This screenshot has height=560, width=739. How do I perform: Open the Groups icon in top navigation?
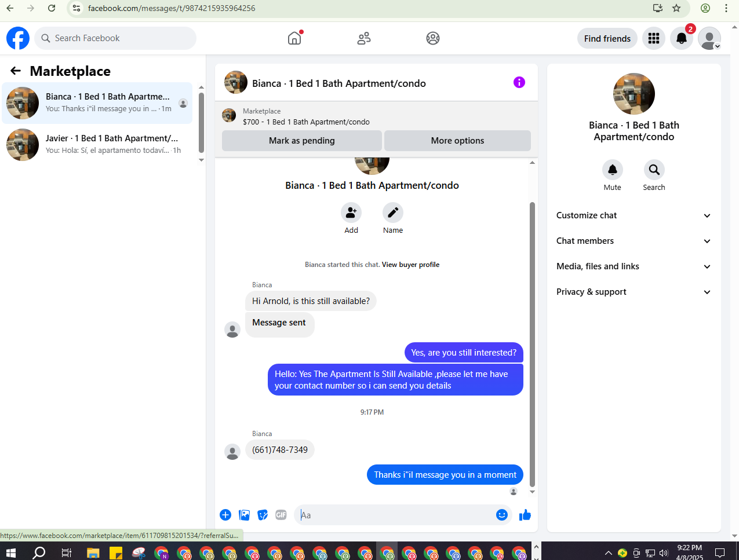click(433, 38)
